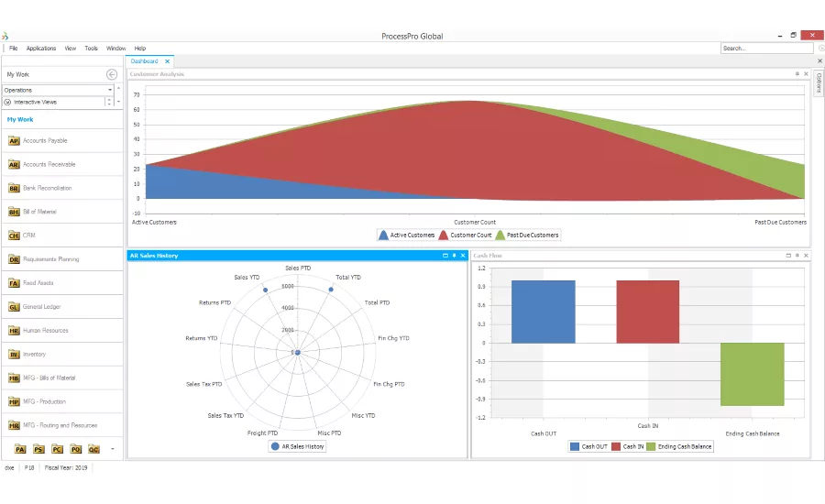Open the Window menu

115,49
